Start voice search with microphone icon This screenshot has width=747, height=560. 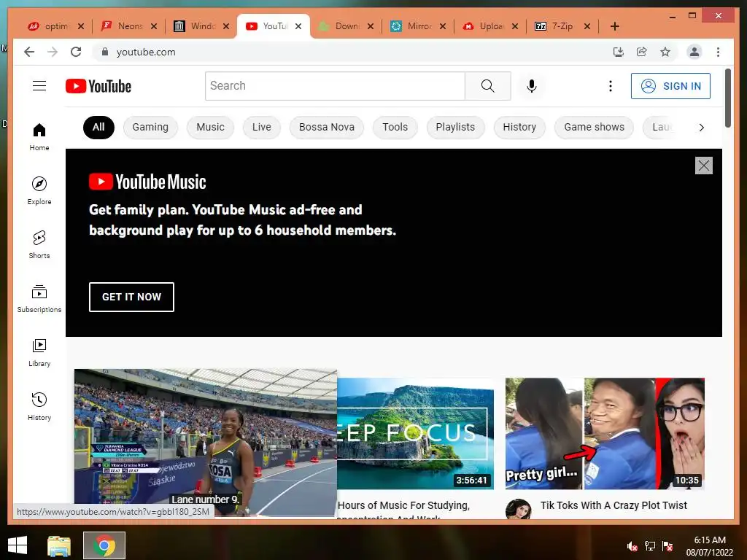coord(532,86)
